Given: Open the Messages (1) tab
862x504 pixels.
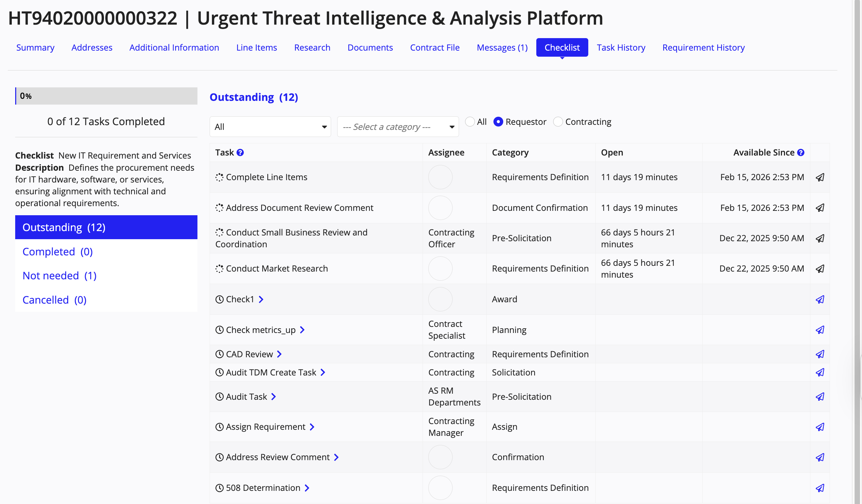Looking at the screenshot, I should (502, 48).
